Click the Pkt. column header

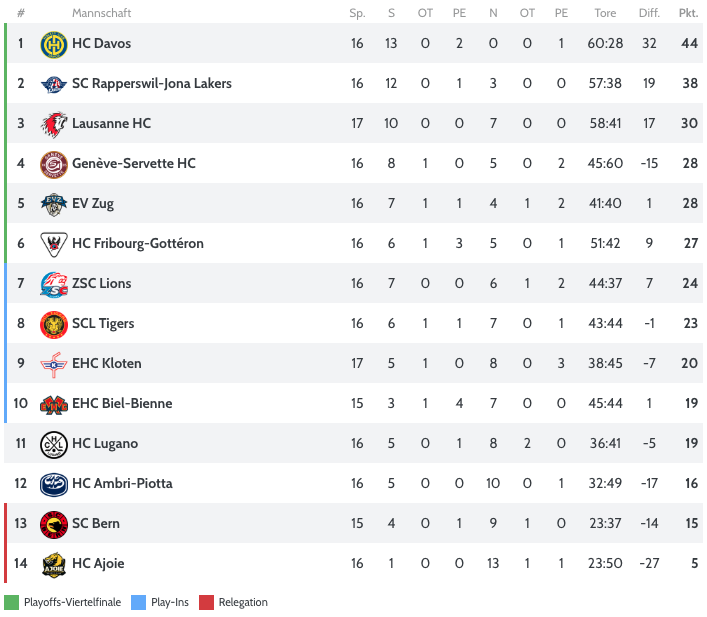pyautogui.click(x=688, y=13)
